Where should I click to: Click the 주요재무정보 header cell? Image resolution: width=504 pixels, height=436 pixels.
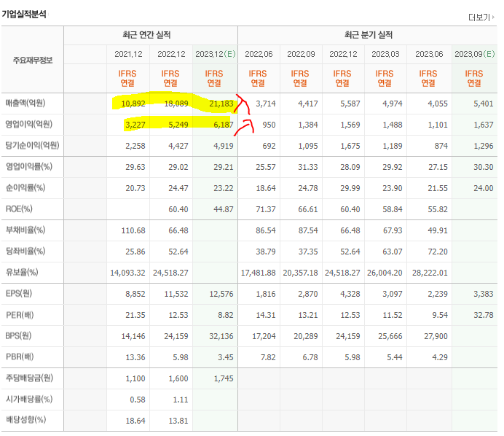pos(33,61)
